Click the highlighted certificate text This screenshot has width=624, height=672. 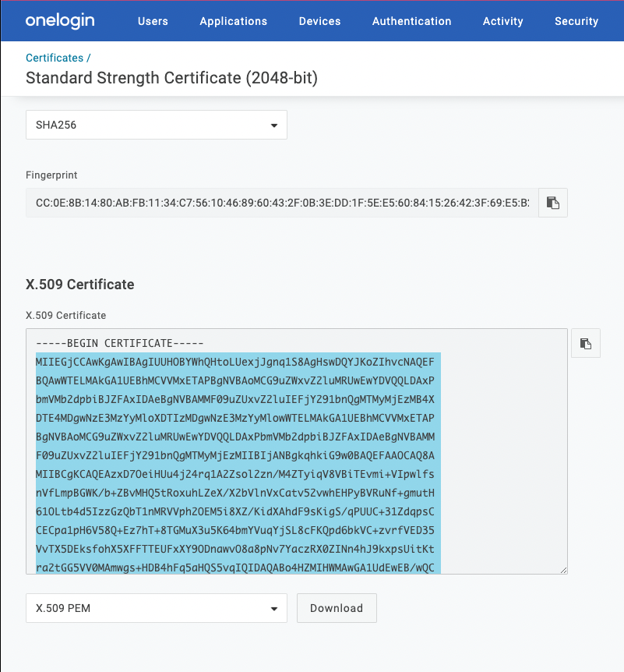coord(234,452)
